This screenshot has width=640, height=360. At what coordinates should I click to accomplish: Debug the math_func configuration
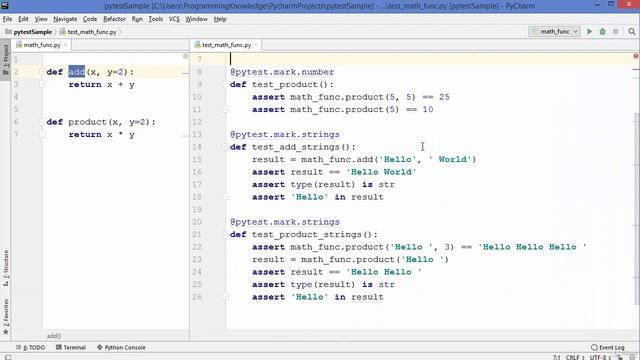[602, 31]
